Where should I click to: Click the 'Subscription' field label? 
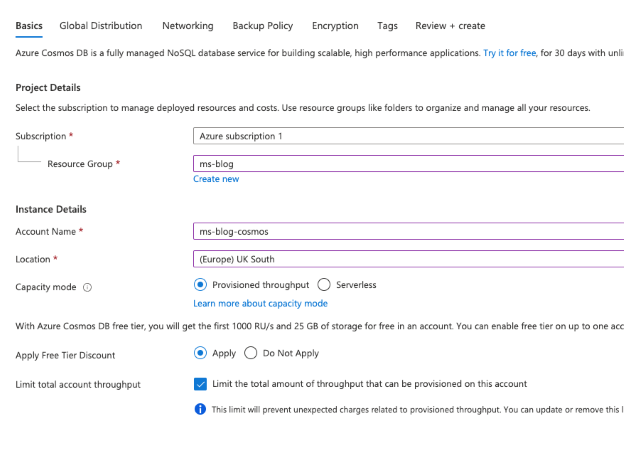tap(41, 136)
